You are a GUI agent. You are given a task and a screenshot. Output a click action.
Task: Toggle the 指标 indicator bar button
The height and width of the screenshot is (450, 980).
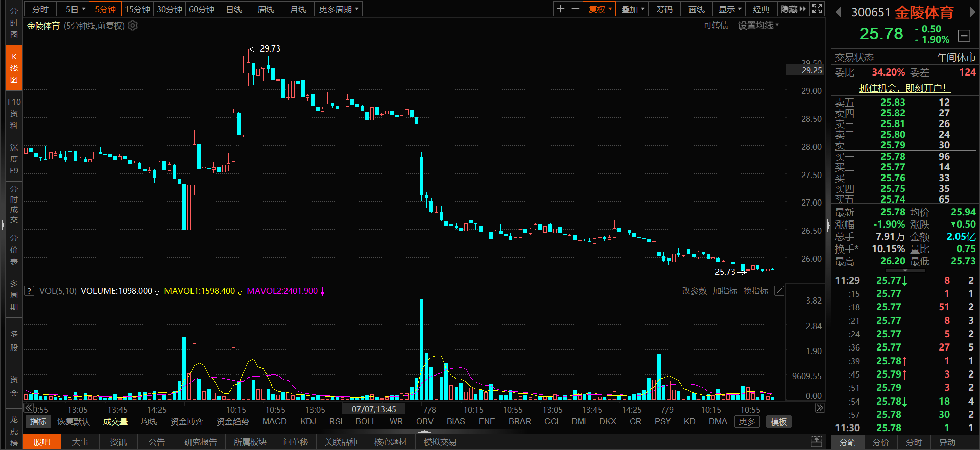coord(38,421)
